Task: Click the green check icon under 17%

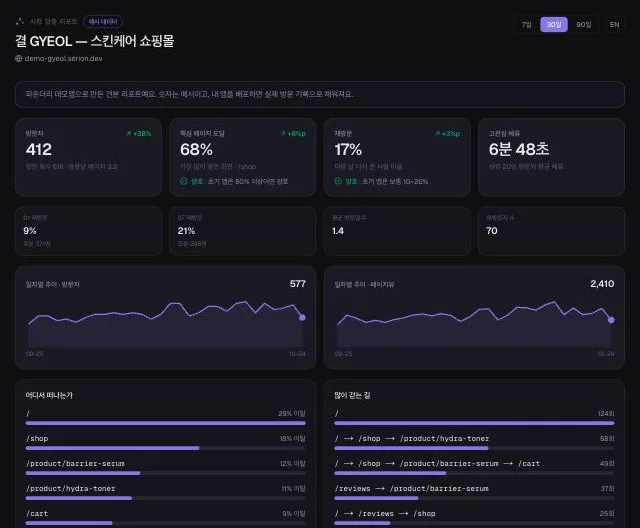Action: pyautogui.click(x=338, y=181)
